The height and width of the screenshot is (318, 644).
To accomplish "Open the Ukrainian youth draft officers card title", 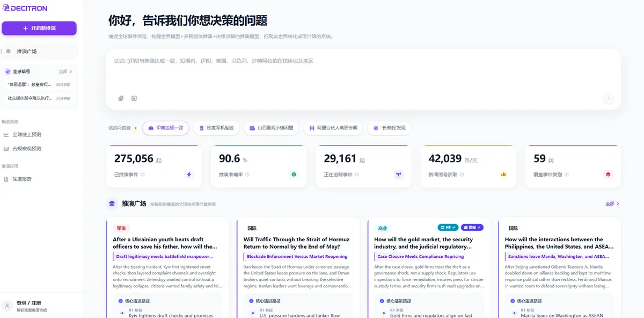I will coord(166,243).
